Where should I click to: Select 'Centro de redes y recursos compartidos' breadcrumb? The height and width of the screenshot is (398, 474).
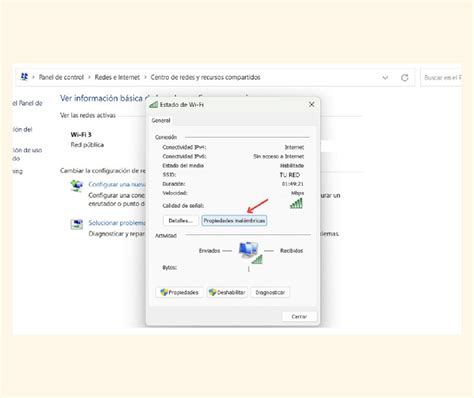tap(205, 77)
